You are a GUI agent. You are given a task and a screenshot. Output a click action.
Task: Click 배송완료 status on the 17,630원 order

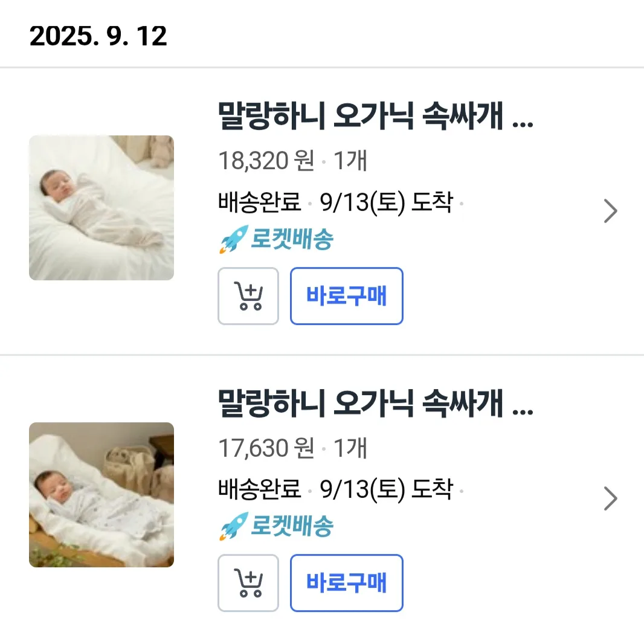[260, 490]
